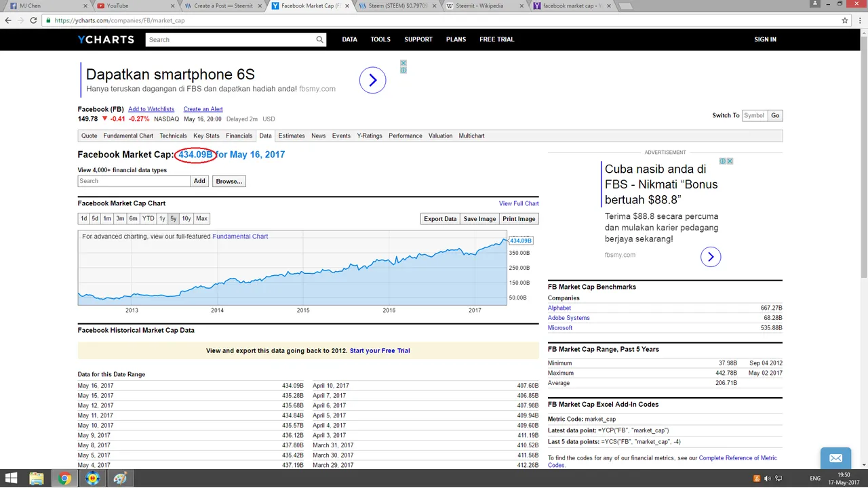Open the Fundamental Chart tab

(x=128, y=136)
